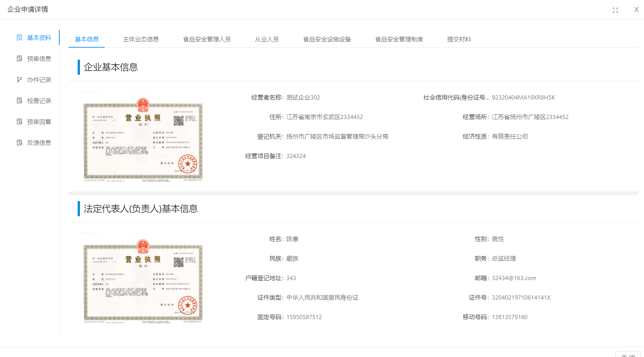
Task: Click the 关闭 button at the bottom
Action: coord(628,354)
